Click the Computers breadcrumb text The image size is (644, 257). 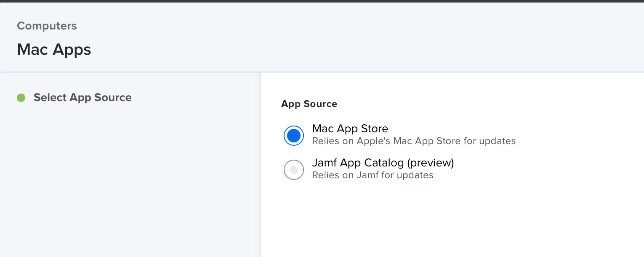coord(47,26)
